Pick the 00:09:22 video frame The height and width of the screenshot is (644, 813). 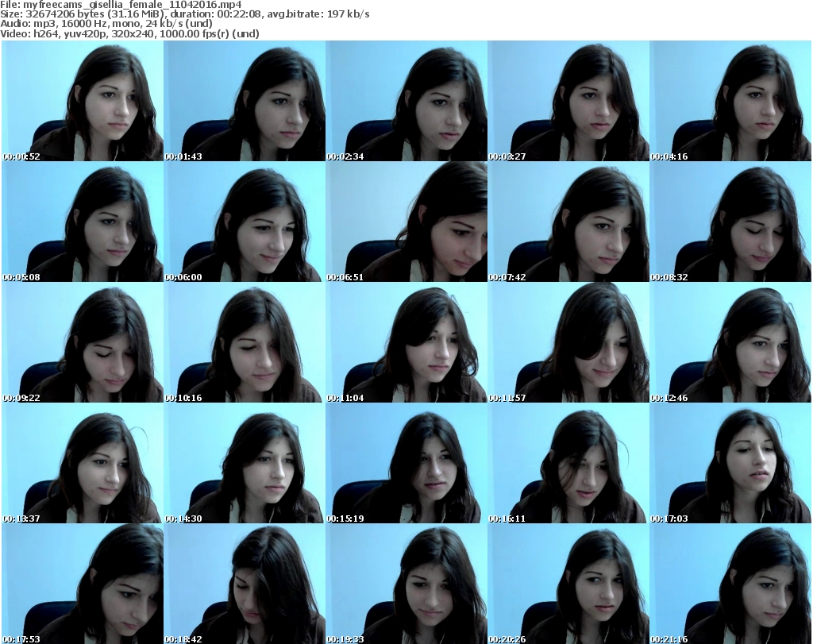[83, 343]
